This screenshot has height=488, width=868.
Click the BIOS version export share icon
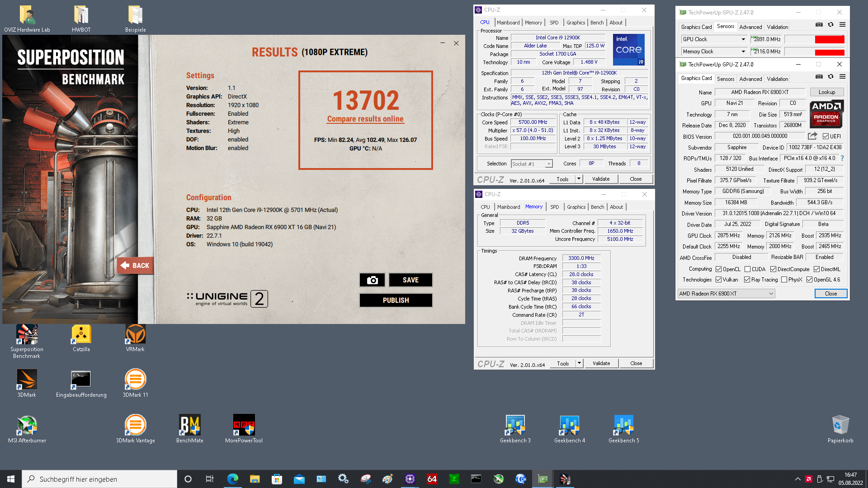click(812, 136)
